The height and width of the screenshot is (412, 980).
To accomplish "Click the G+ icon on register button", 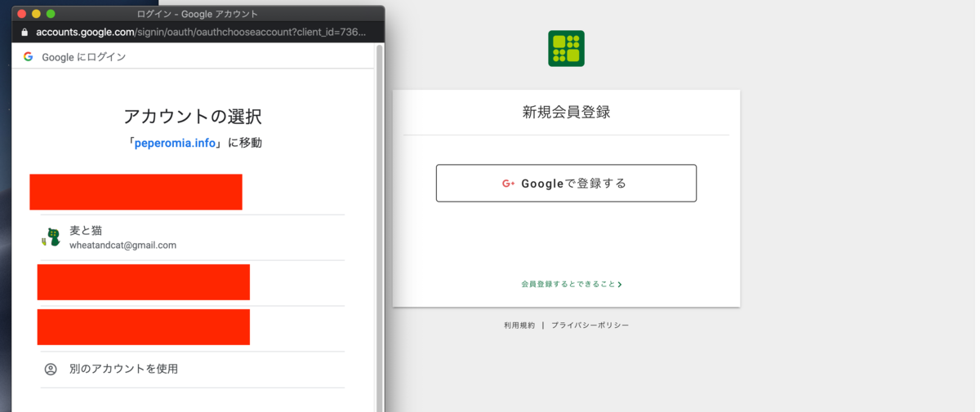I will pos(509,184).
